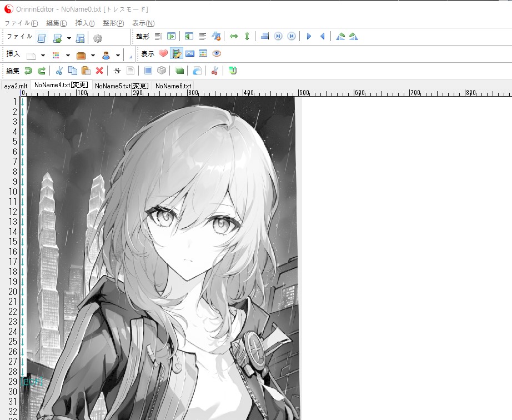
Task: Expand the person icon insert dropdown arrow
Action: tap(118, 56)
